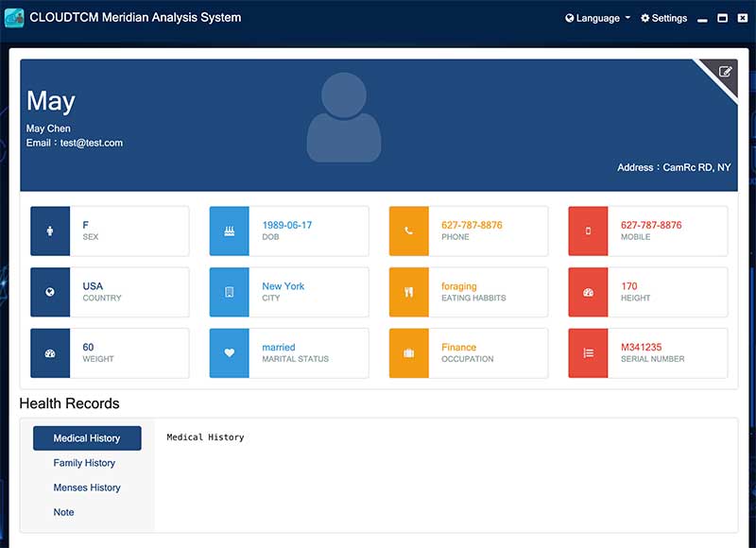Click the red mobile device icon
756x548 pixels.
pyautogui.click(x=588, y=231)
